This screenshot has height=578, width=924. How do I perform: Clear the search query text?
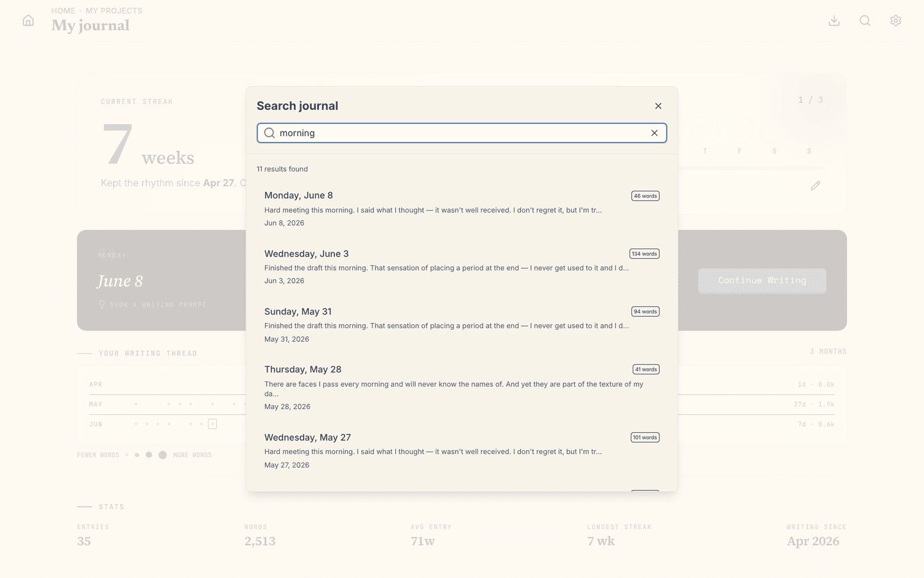point(654,133)
